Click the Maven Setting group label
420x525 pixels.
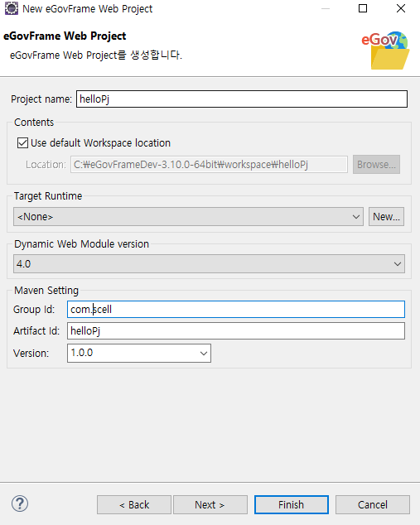click(46, 291)
